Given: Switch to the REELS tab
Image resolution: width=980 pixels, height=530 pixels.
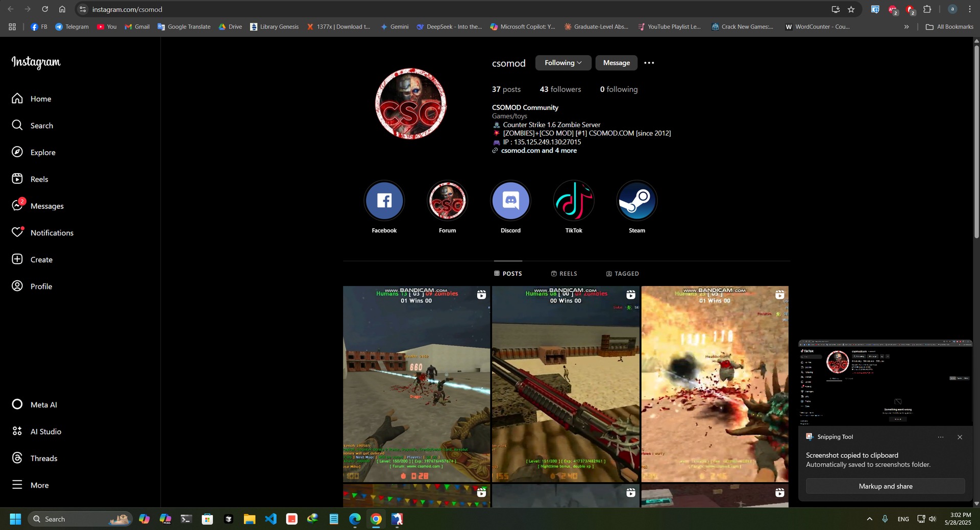Looking at the screenshot, I should coord(564,274).
